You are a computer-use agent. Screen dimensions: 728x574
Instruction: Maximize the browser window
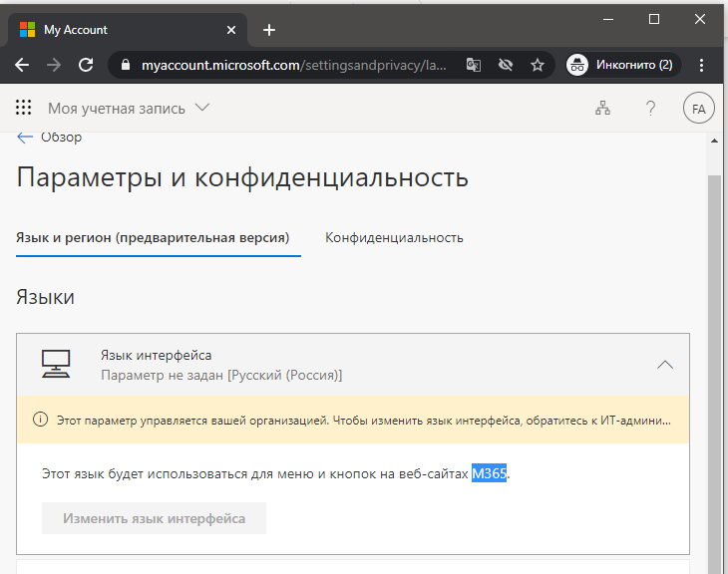point(654,19)
